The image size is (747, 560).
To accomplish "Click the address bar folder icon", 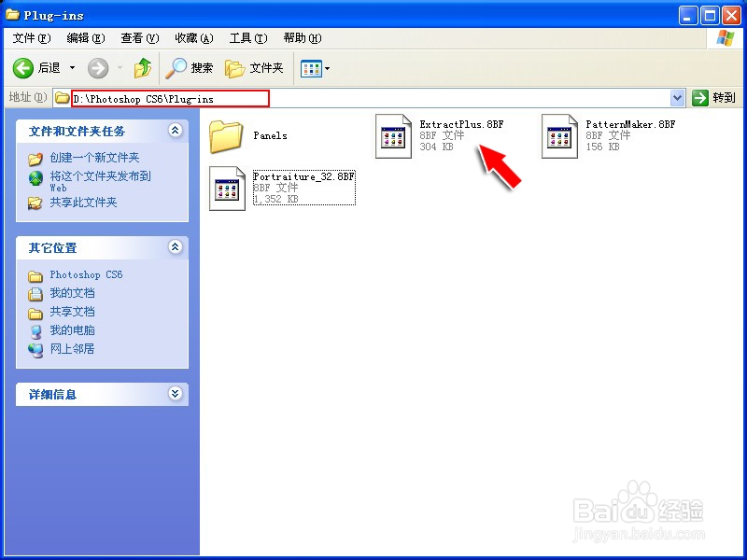I will click(62, 98).
